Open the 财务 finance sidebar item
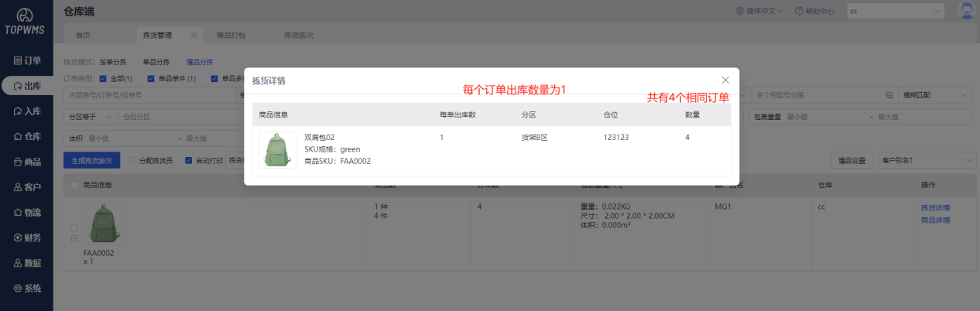Viewport: 980px width, 311px height. coord(27,238)
